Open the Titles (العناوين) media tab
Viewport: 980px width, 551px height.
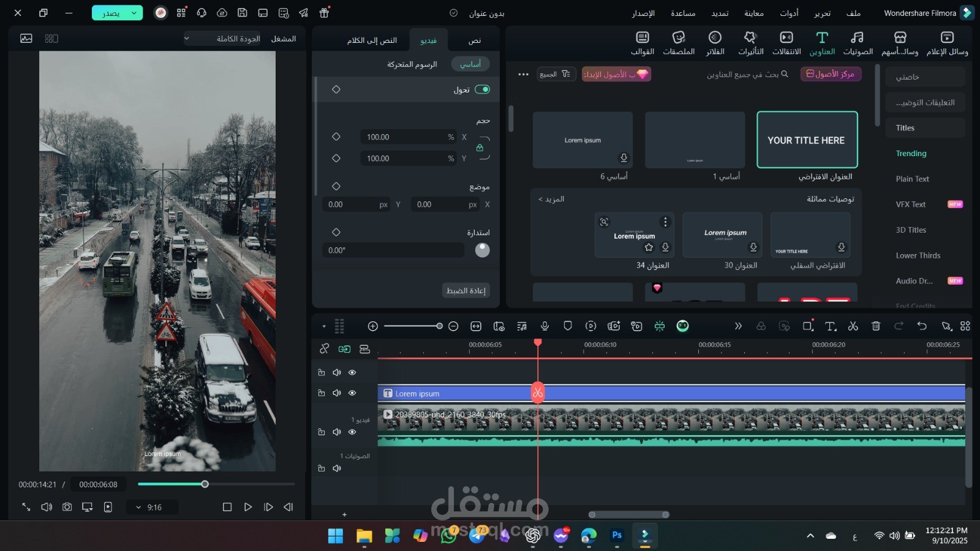point(822,43)
